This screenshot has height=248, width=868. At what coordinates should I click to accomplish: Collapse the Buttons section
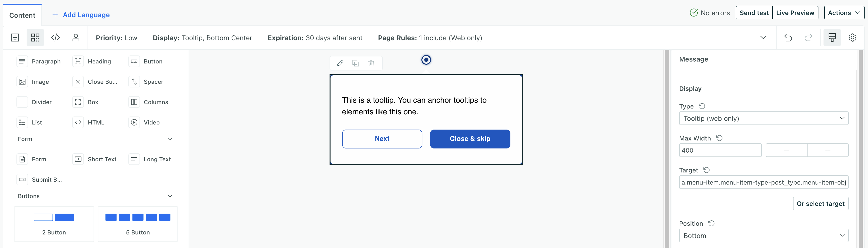(170, 196)
